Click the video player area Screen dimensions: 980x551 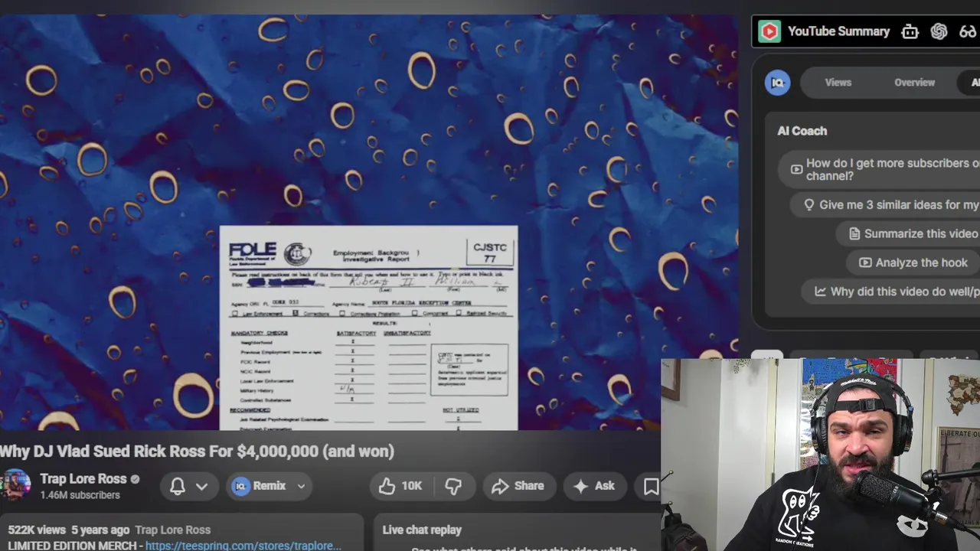[368, 222]
